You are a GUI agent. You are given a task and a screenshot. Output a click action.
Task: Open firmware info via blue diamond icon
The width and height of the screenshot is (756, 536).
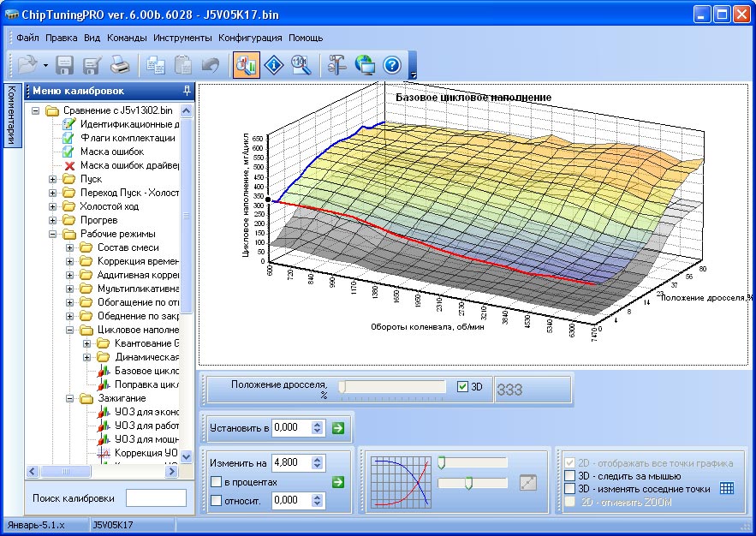(x=273, y=65)
